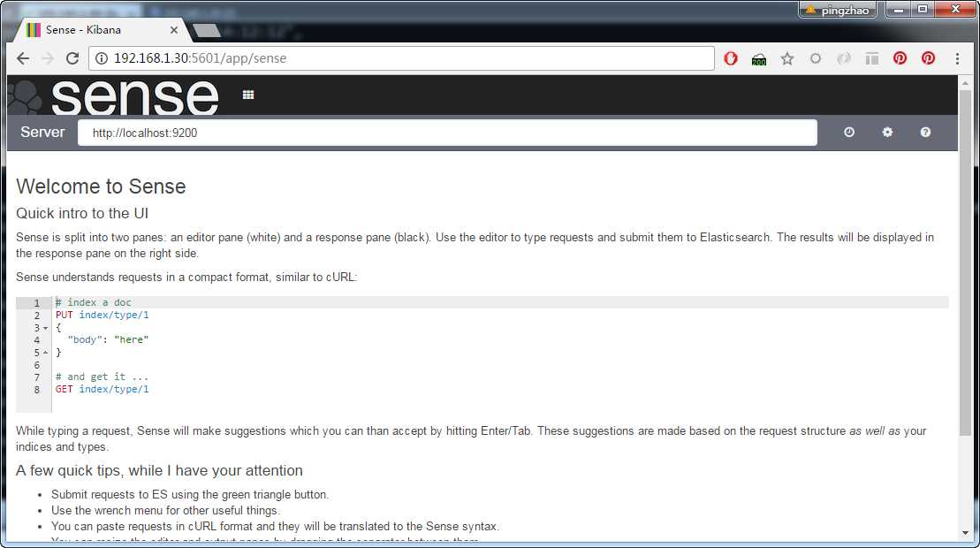Minimize the Chrome window
The height and width of the screenshot is (548, 980).
(898, 10)
